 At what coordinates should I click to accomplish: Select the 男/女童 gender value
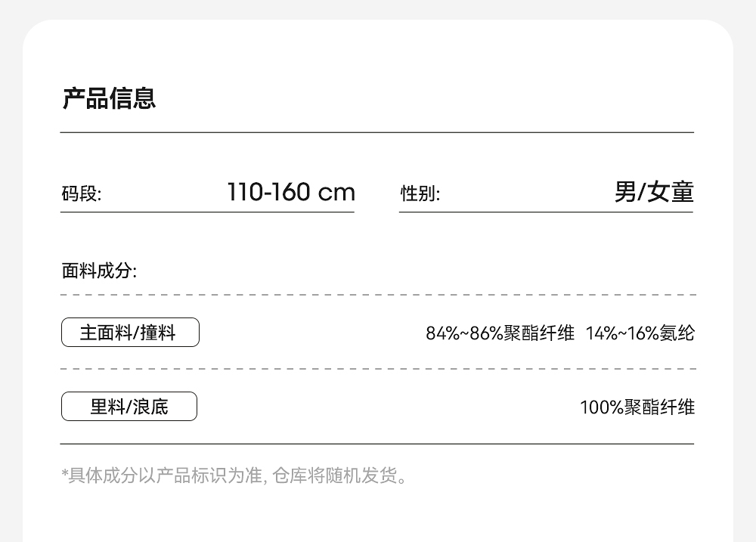pyautogui.click(x=653, y=192)
